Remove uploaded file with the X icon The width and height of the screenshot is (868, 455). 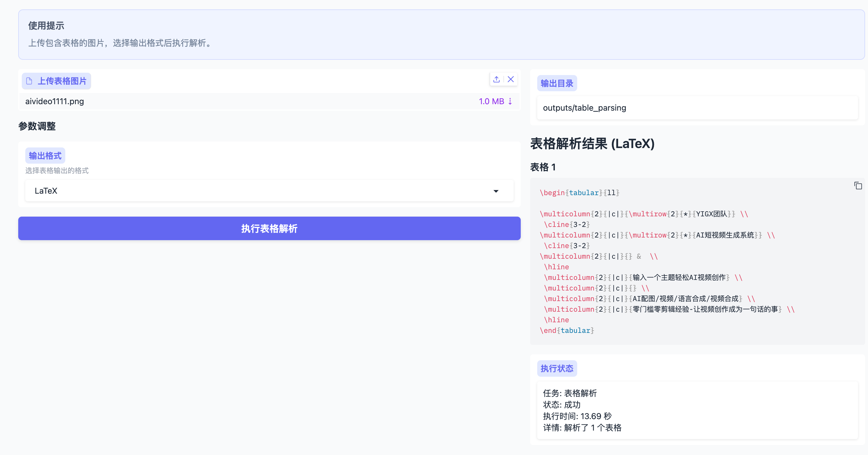coord(511,79)
